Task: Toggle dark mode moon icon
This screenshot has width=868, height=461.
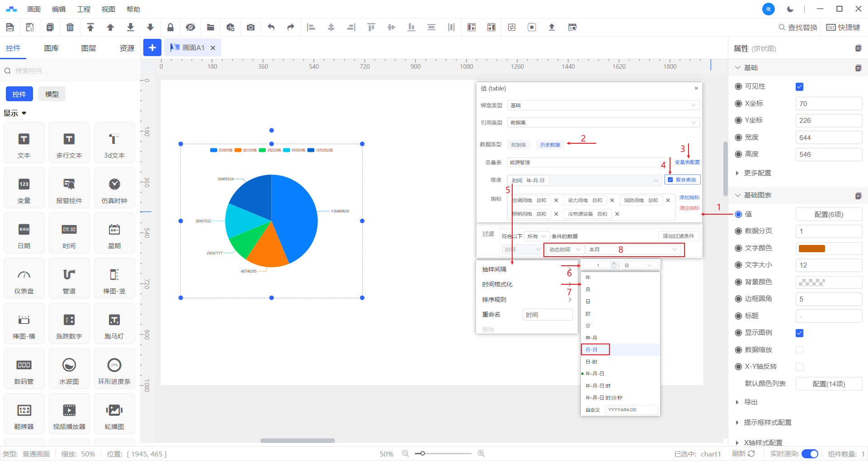Action: click(790, 9)
